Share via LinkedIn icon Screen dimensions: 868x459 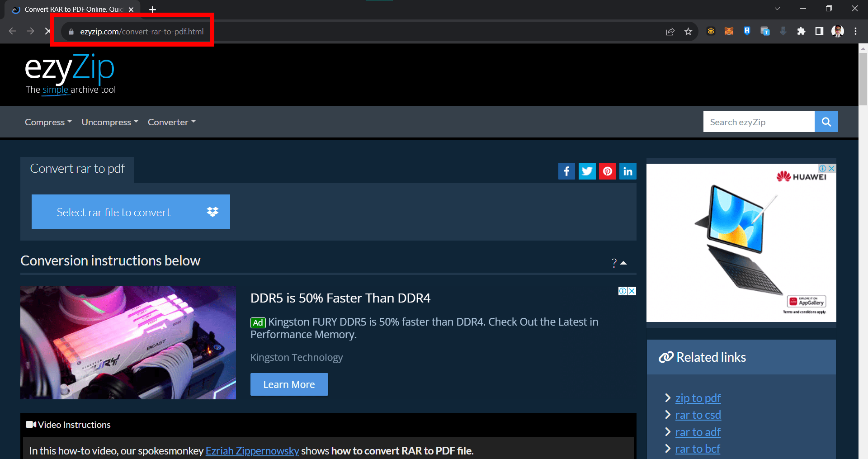[x=627, y=171]
